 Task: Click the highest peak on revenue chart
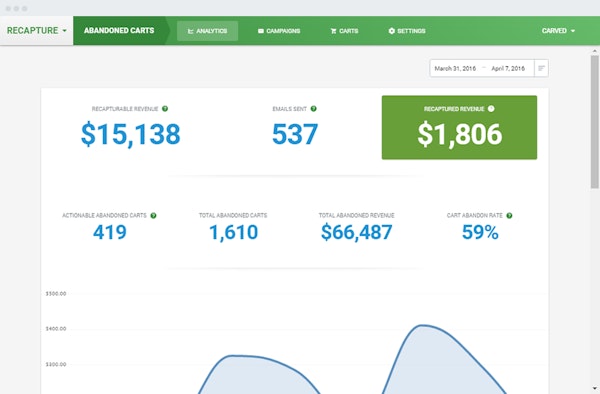click(421, 326)
